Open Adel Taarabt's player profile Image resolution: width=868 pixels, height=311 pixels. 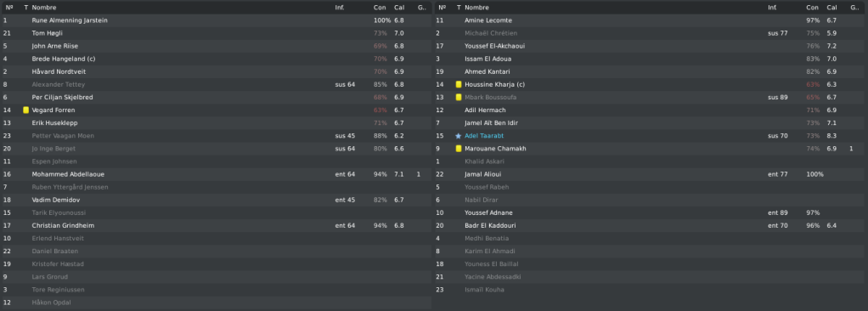click(x=484, y=136)
